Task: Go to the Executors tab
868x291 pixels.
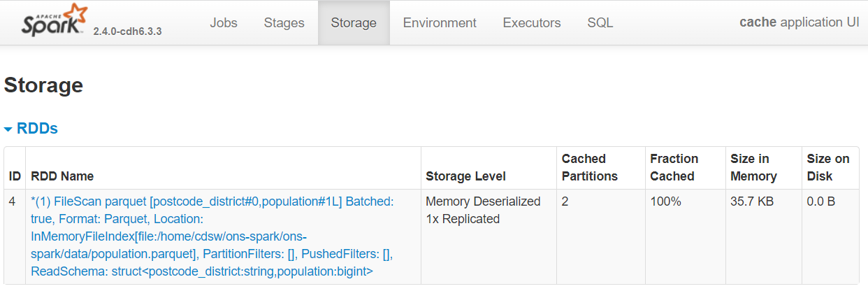Action: 532,22
